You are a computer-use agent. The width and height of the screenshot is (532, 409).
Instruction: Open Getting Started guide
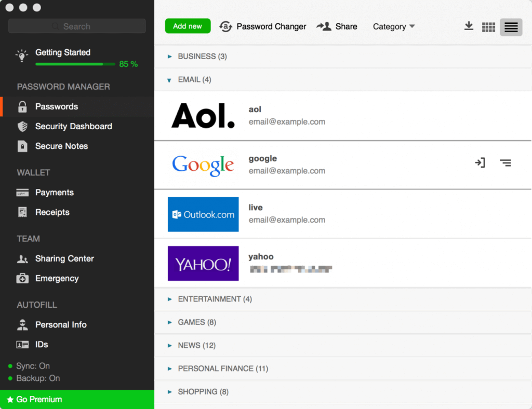(x=63, y=52)
